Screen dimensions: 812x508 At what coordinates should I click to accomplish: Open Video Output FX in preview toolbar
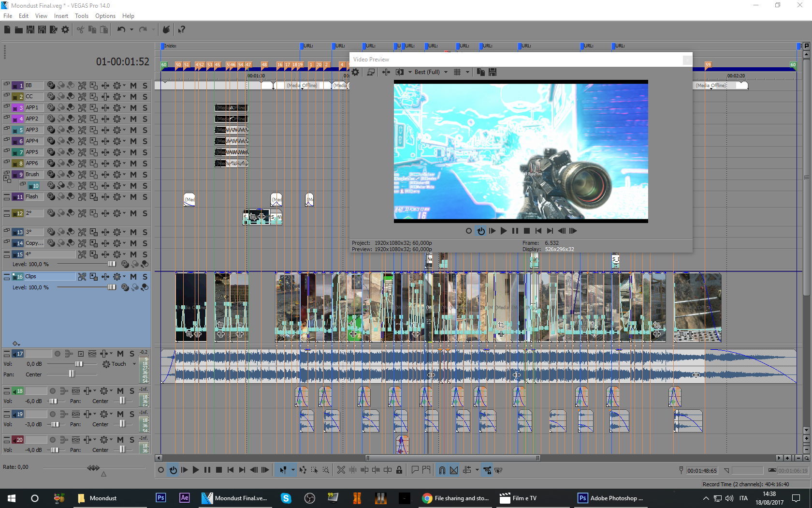coord(386,72)
